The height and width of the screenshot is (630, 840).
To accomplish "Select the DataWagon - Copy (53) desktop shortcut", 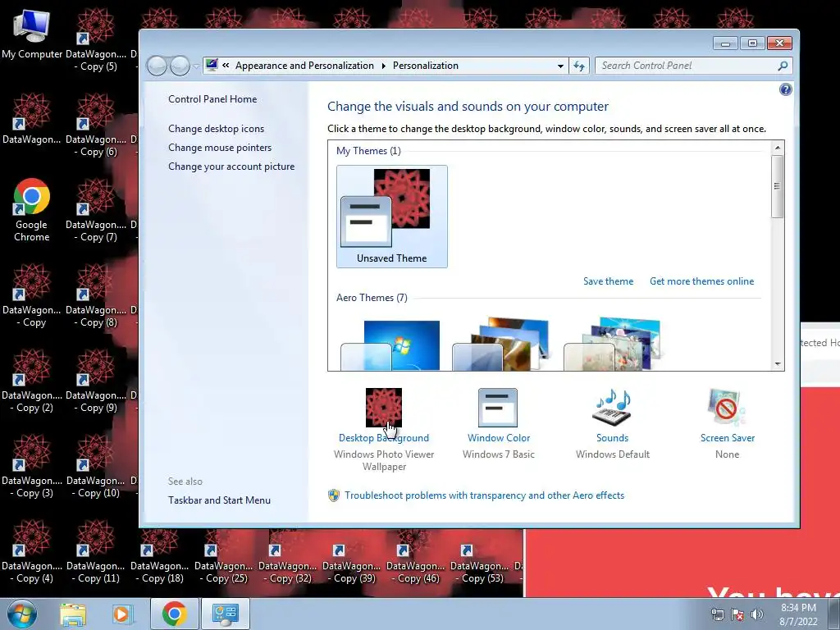I will (x=479, y=557).
